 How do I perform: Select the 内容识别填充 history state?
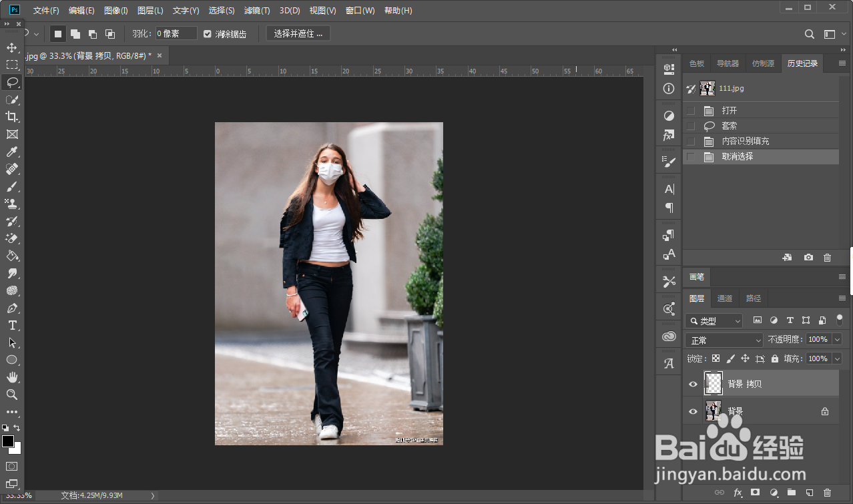point(760,142)
